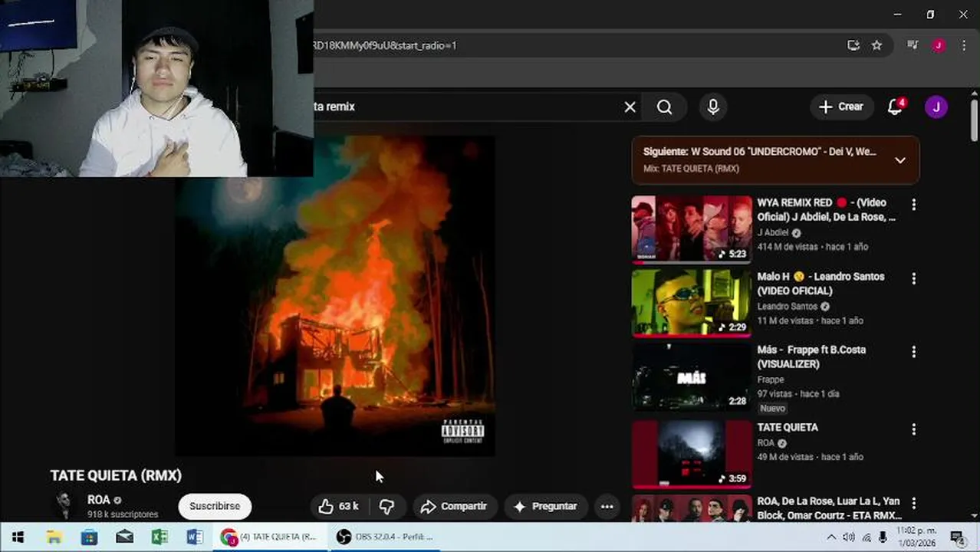Click the Nuevo badge on Más video
Screen dimensions: 980x552
pyautogui.click(x=772, y=409)
